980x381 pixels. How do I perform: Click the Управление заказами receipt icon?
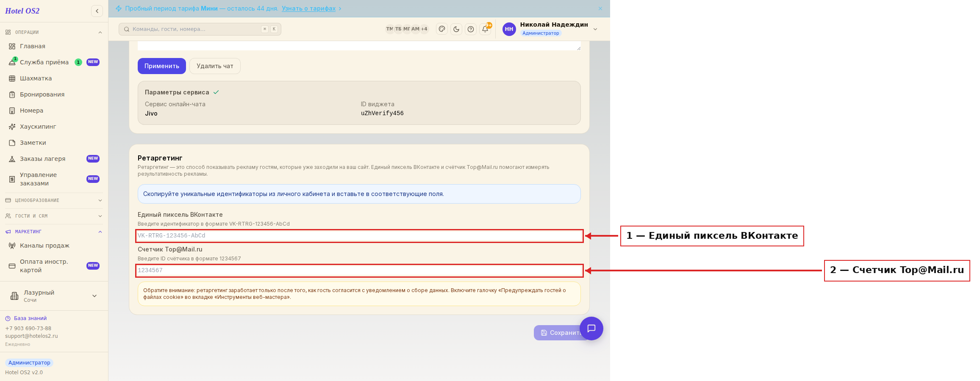click(12, 179)
